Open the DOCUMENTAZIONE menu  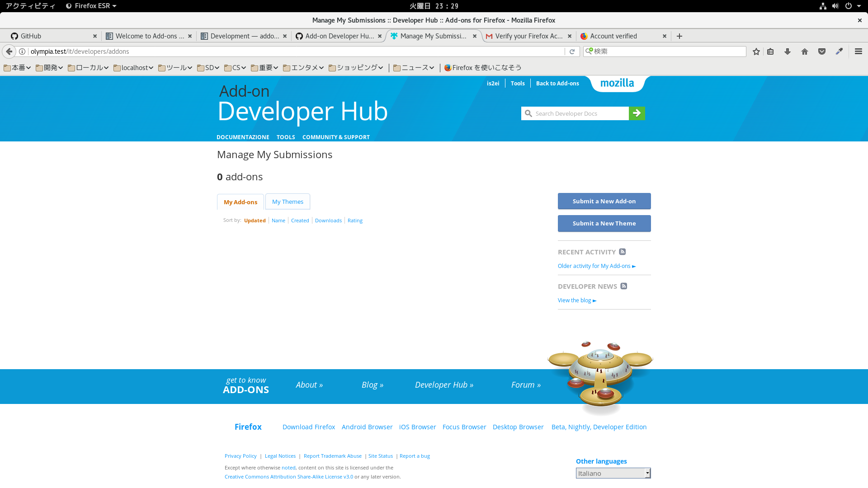[x=243, y=137]
